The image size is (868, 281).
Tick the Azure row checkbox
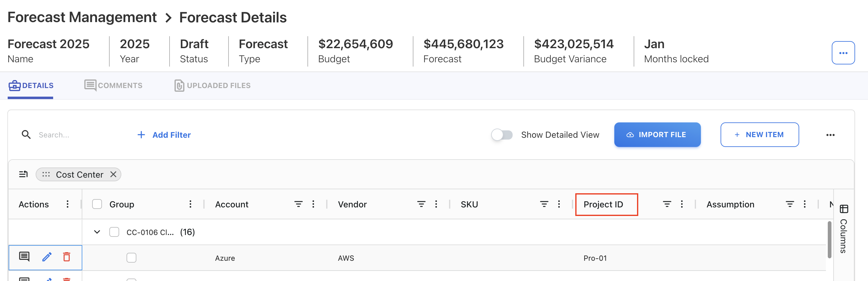131,258
